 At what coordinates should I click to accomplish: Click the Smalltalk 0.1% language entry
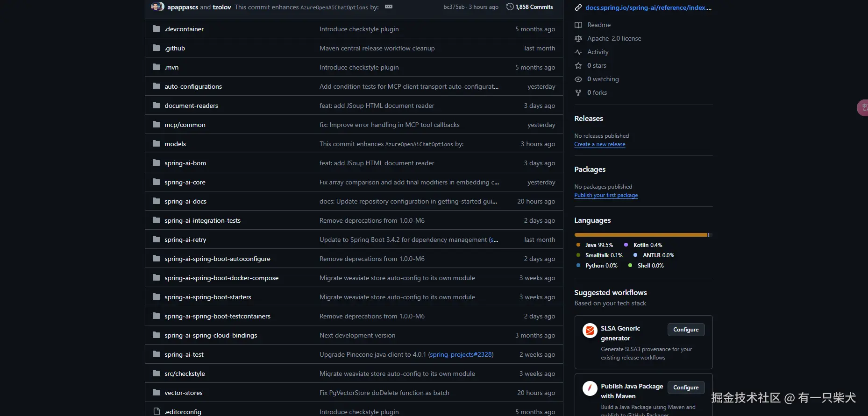(x=599, y=255)
